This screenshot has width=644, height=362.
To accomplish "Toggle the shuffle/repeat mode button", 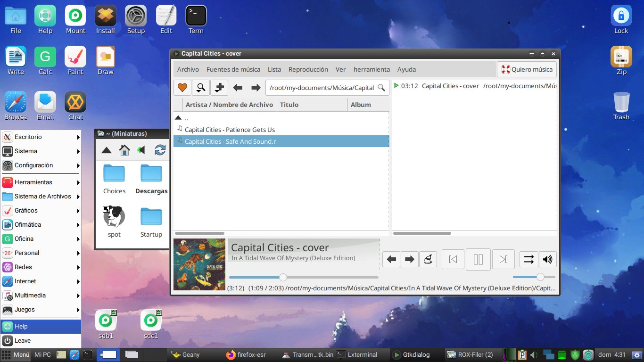I will point(528,259).
